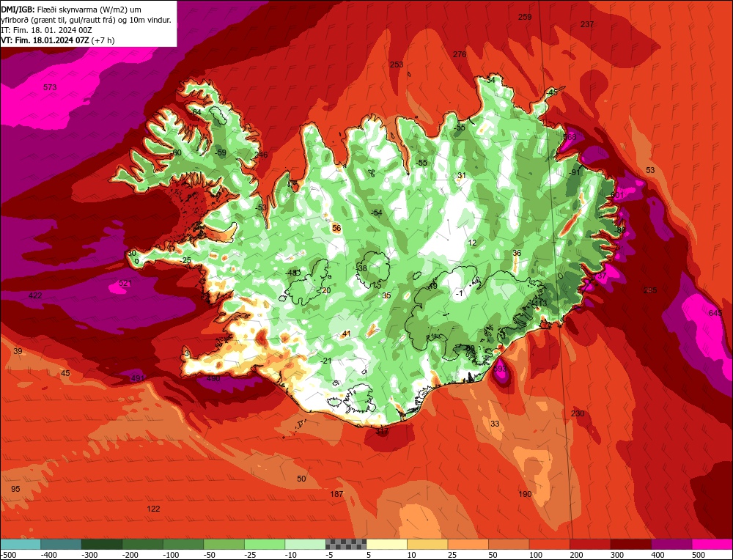Click the -21 value in southern Iceland

point(326,361)
